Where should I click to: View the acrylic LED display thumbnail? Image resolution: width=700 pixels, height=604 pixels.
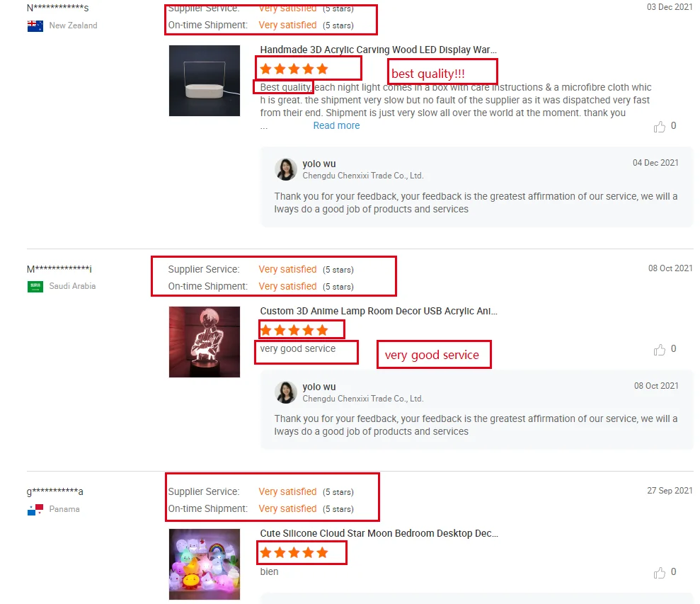205,81
